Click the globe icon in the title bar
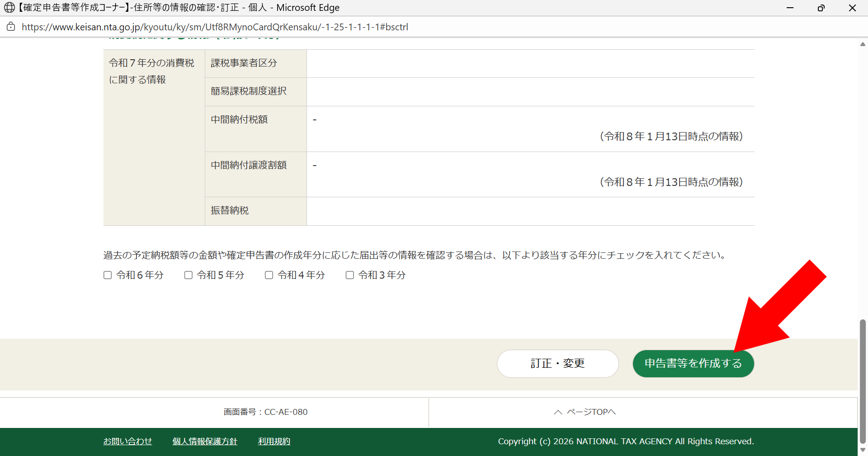 (9, 8)
